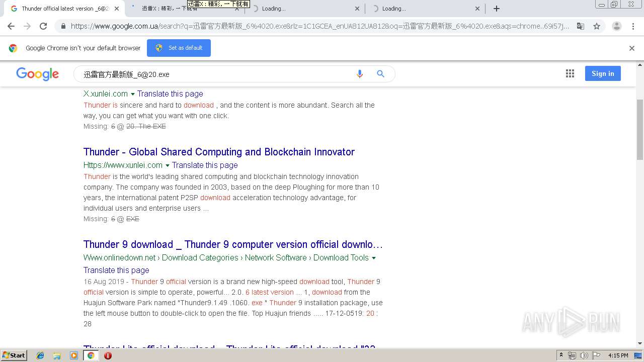Bookmark this page with the star icon
Image resolution: width=644 pixels, height=362 pixels.
[x=597, y=26]
